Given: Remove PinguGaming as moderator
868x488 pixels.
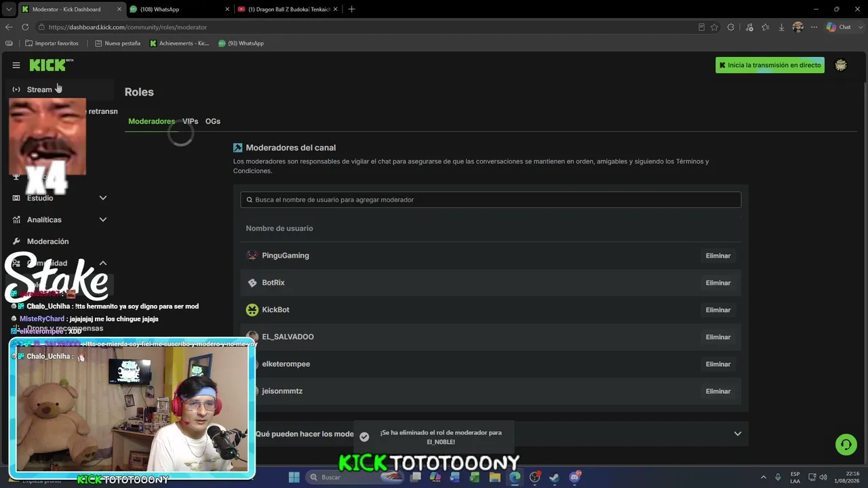Looking at the screenshot, I should click(718, 256).
